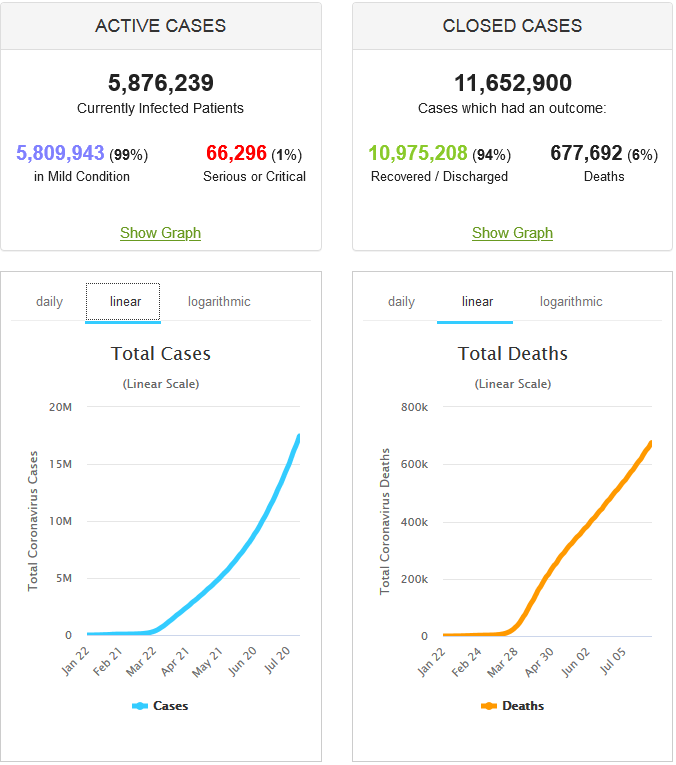
Task: Click the 'Total Coronavirus Cases' axis title
Action: 33,521
